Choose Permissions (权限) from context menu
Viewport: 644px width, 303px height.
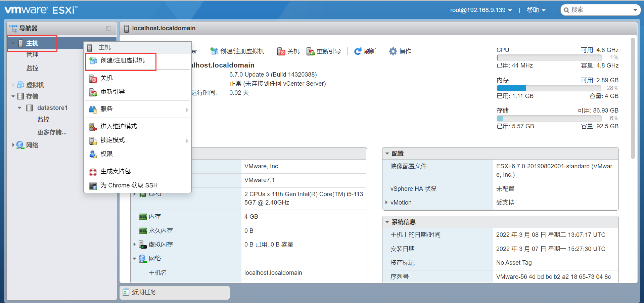pyautogui.click(x=138, y=154)
